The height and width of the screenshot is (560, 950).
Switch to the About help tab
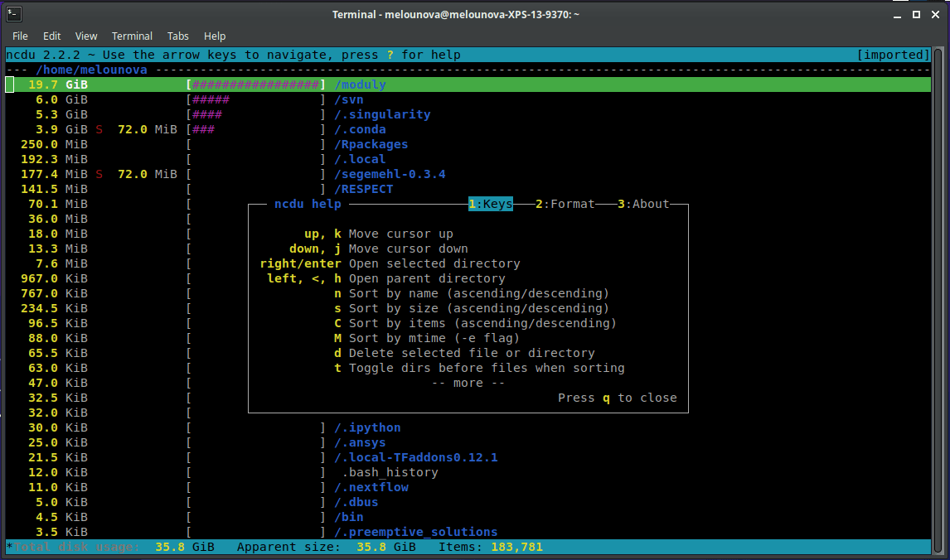click(643, 204)
